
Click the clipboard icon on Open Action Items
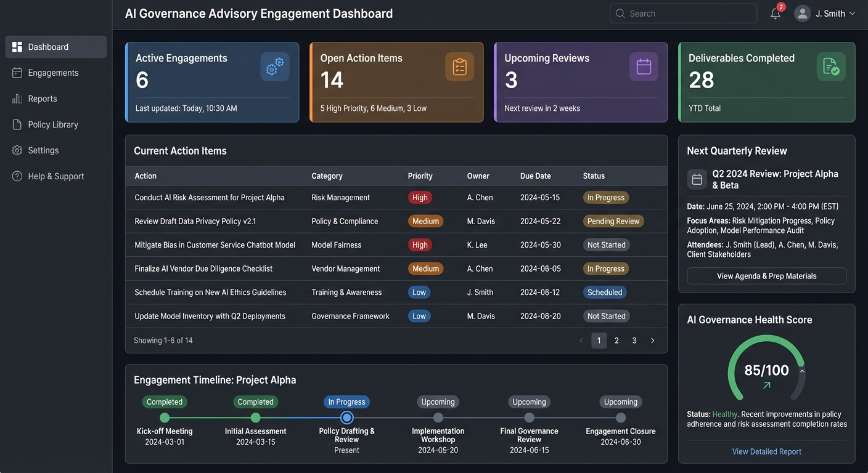(459, 67)
